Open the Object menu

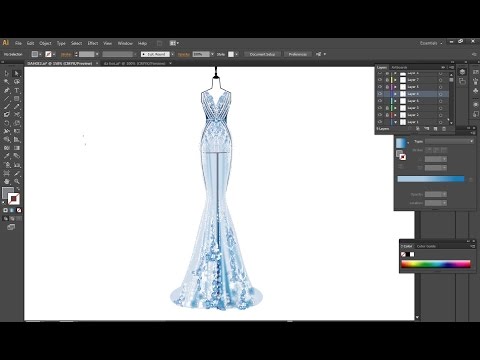tap(45, 43)
